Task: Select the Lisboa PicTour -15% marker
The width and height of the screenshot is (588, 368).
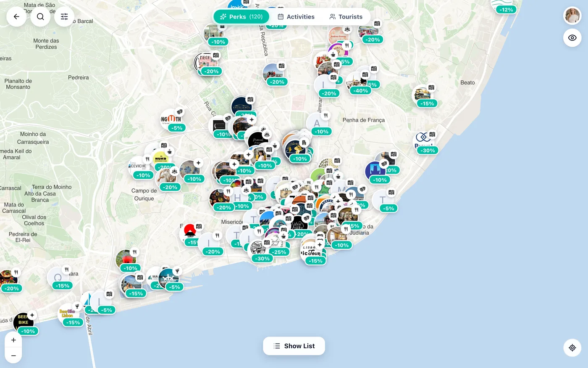Action: (x=312, y=252)
